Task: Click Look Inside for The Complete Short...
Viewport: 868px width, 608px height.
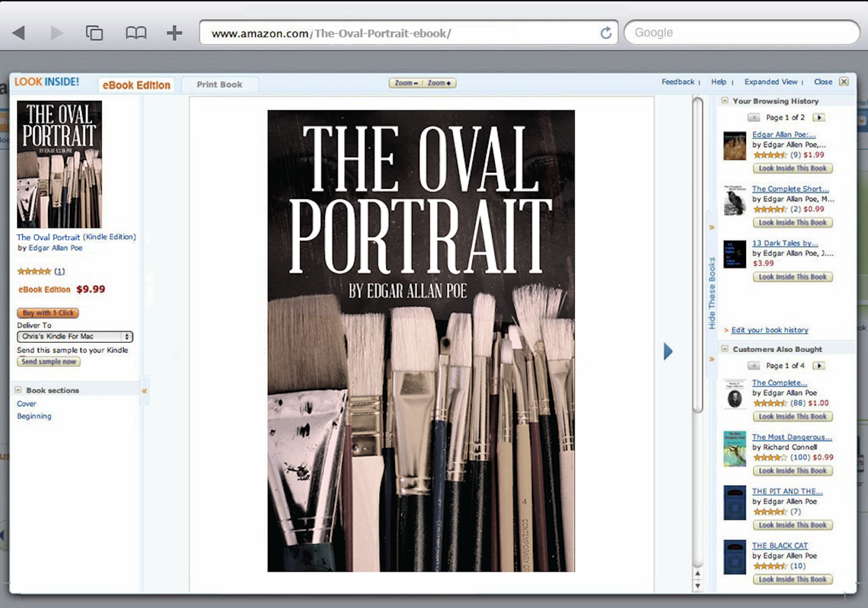Action: [x=793, y=223]
